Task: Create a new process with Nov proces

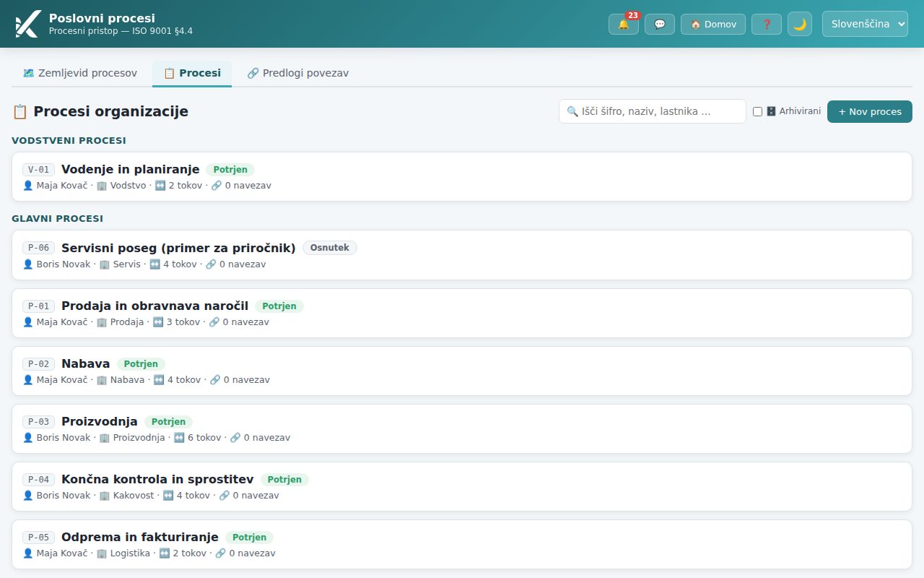Action: coord(870,111)
